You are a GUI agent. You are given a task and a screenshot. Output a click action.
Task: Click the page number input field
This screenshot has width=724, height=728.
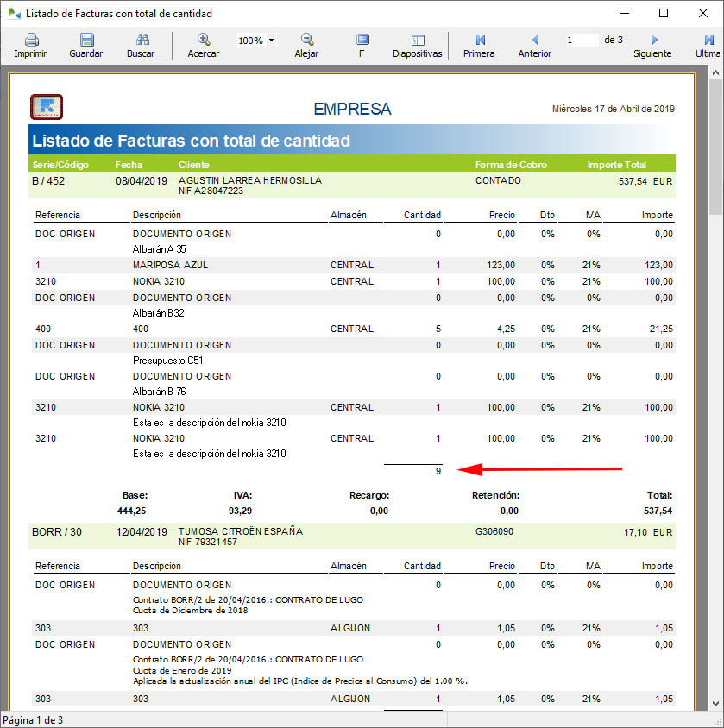(x=582, y=40)
